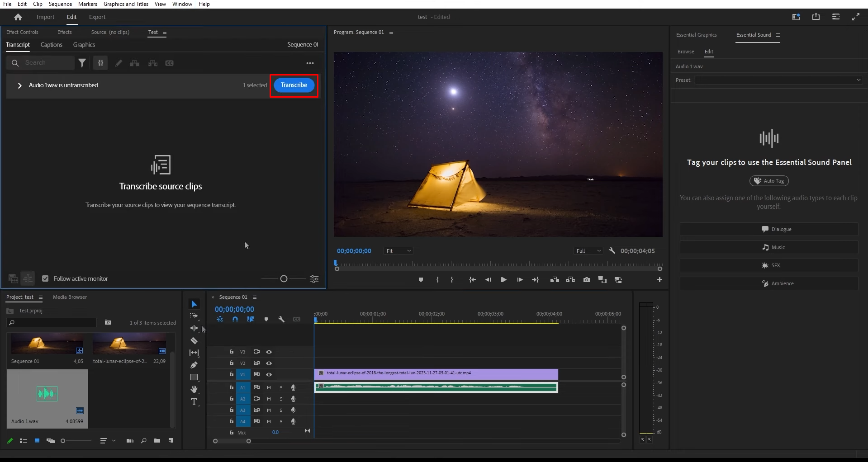The image size is (868, 462).
Task: Click the blue Transcribe button
Action: (x=294, y=85)
